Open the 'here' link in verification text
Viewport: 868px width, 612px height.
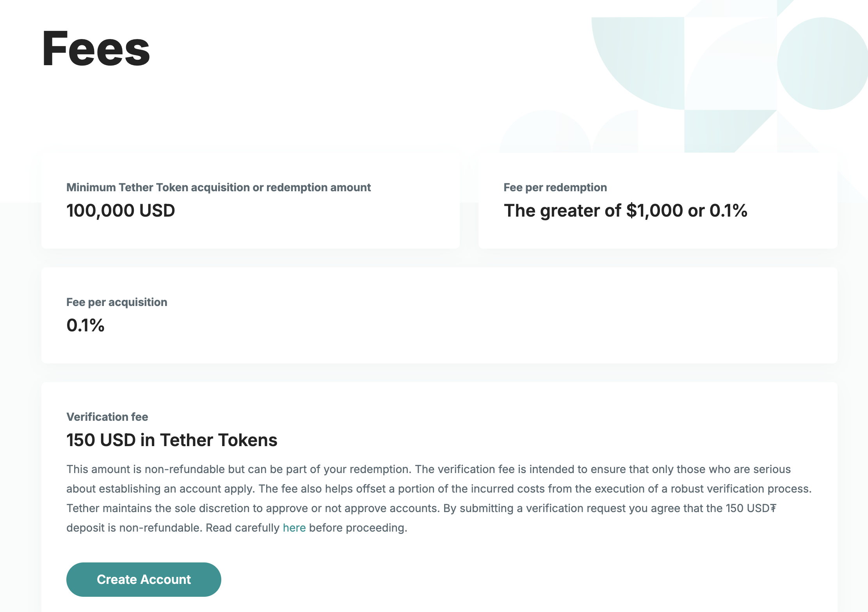[x=294, y=528]
